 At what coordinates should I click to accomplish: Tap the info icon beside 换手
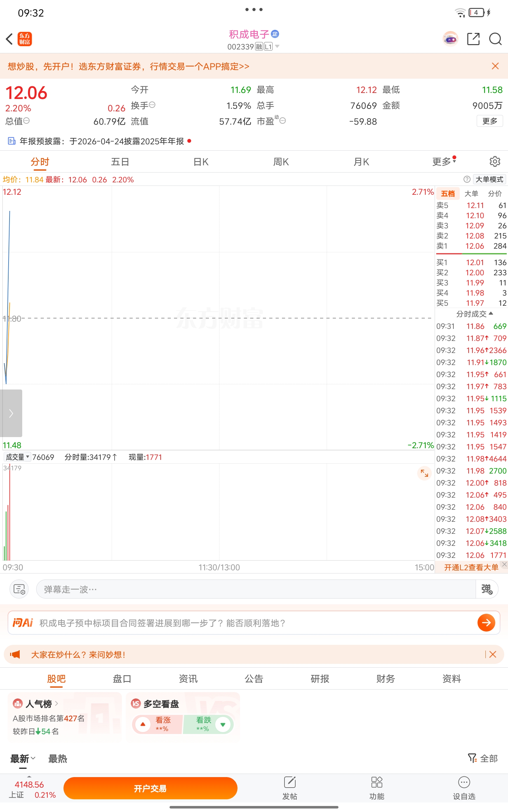pos(152,105)
